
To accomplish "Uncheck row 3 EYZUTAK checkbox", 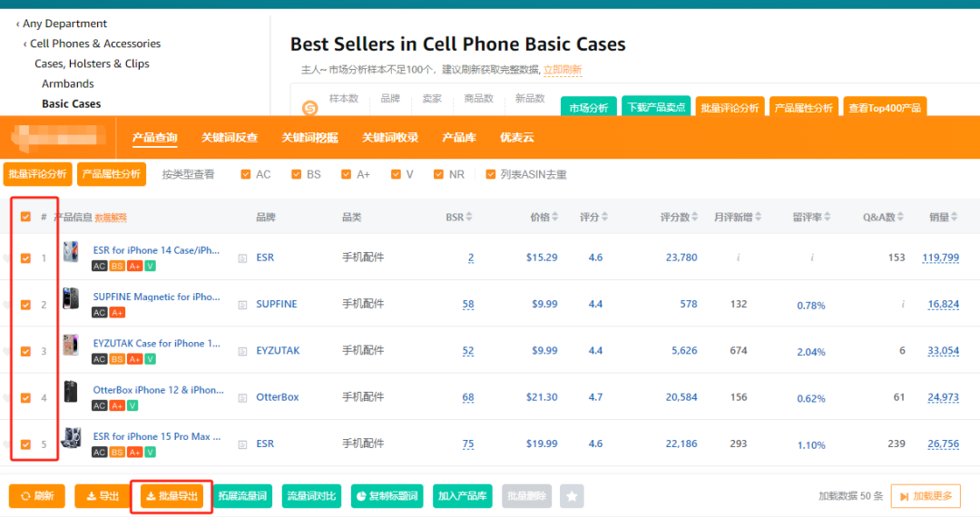I will (x=25, y=351).
